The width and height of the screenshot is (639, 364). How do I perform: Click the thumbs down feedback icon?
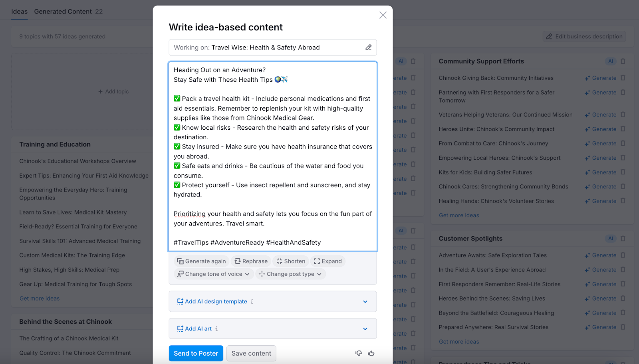pos(359,353)
